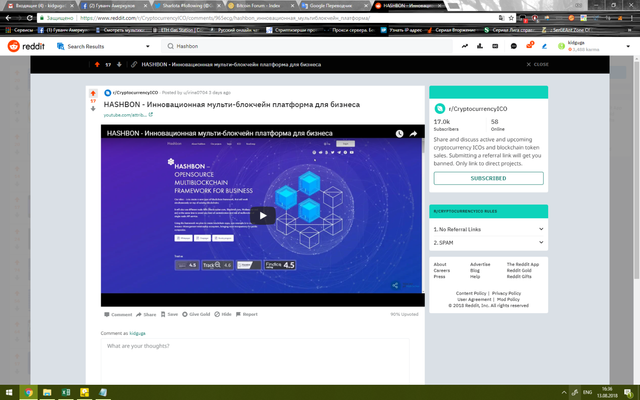Bookmark this page with the star icon

tap(511, 18)
